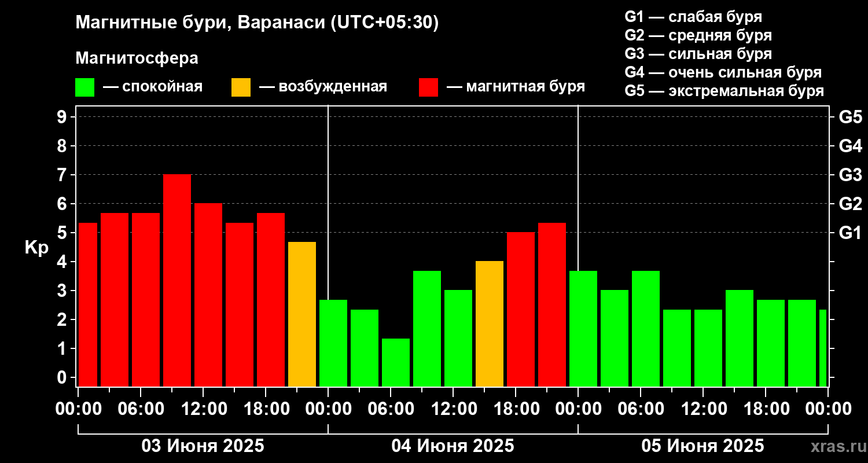Click 'G2 — средняя буря' legend line
The width and height of the screenshot is (868, 463).
(698, 35)
